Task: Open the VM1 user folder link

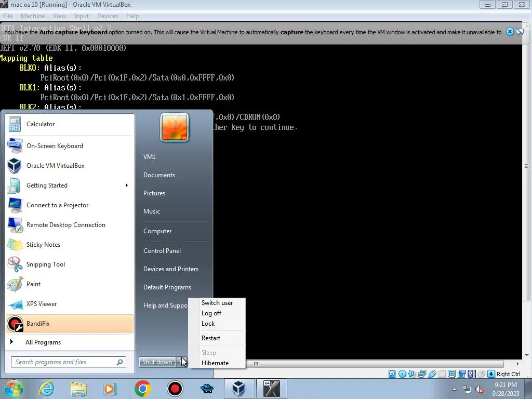Action: pos(149,157)
